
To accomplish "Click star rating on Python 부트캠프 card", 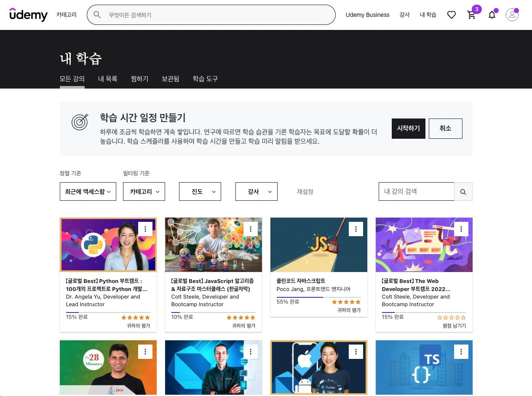I will tap(136, 318).
